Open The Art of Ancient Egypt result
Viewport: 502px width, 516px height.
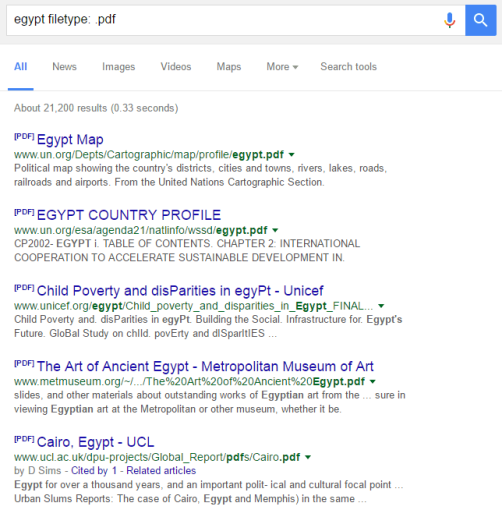pyautogui.click(x=205, y=366)
